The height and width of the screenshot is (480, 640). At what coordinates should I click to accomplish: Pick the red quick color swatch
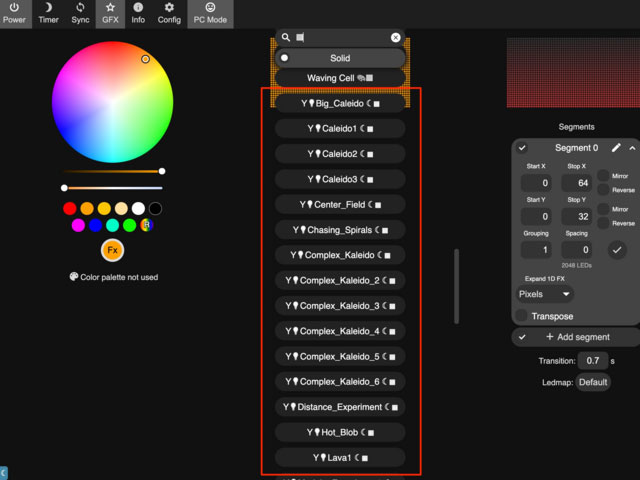70,209
